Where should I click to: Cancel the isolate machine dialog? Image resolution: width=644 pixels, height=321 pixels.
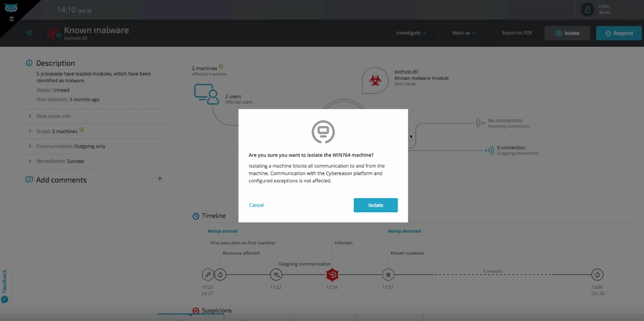(256, 205)
